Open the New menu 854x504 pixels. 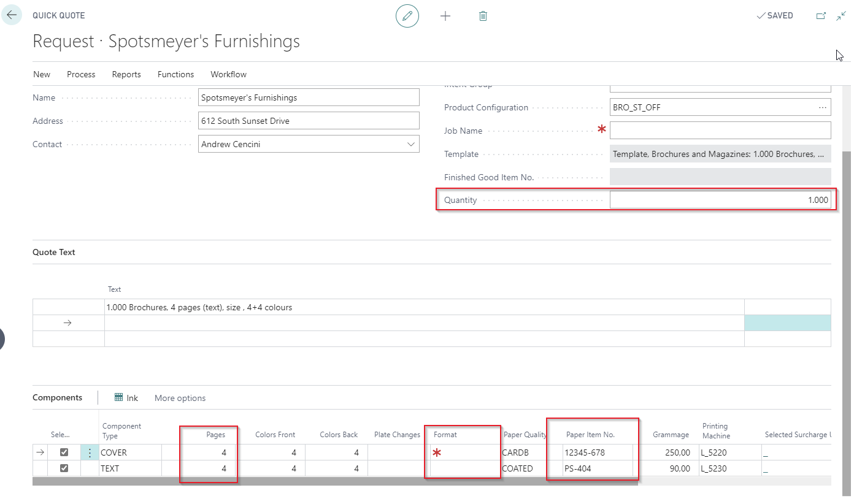[x=42, y=74]
